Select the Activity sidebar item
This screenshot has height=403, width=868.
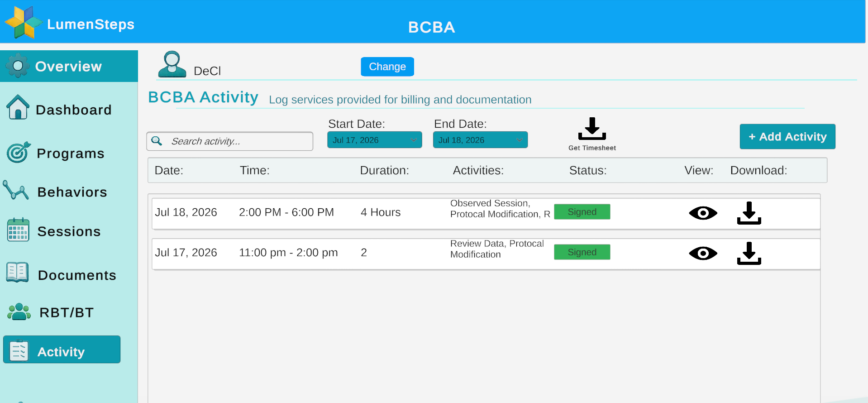tap(62, 349)
